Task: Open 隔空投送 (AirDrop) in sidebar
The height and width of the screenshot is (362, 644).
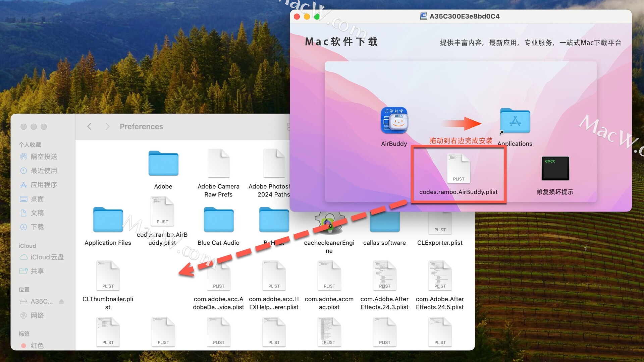Action: tap(39, 157)
